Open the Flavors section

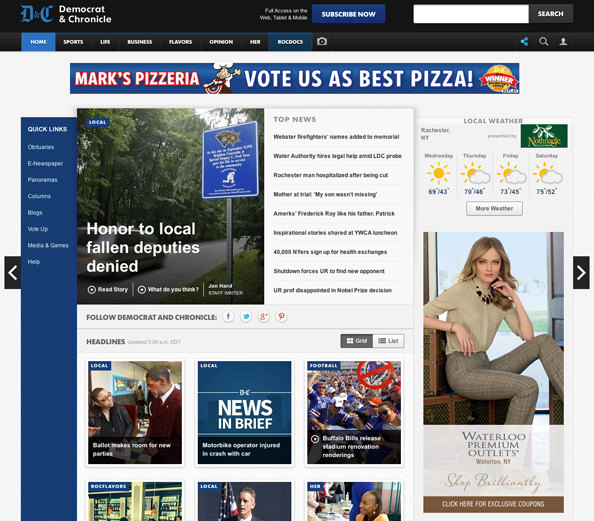click(180, 42)
